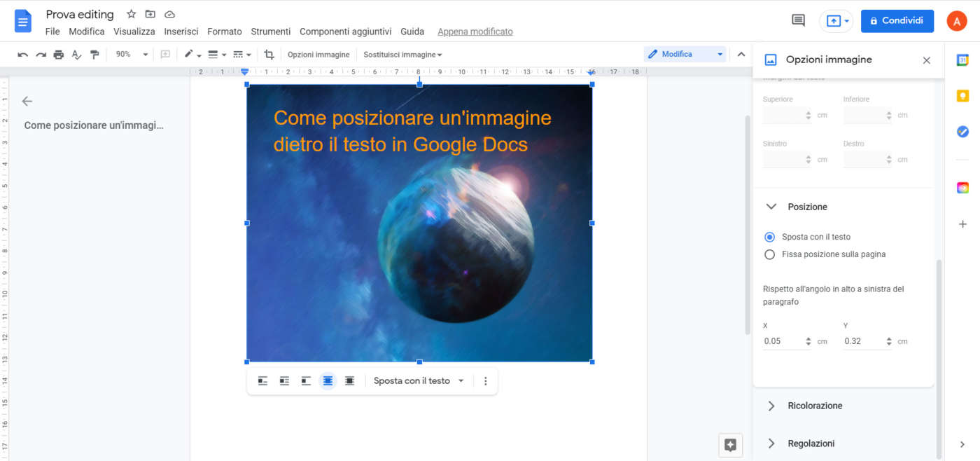This screenshot has width=980, height=461.
Task: Open the Modifica editing mode dropdown
Action: 685,54
